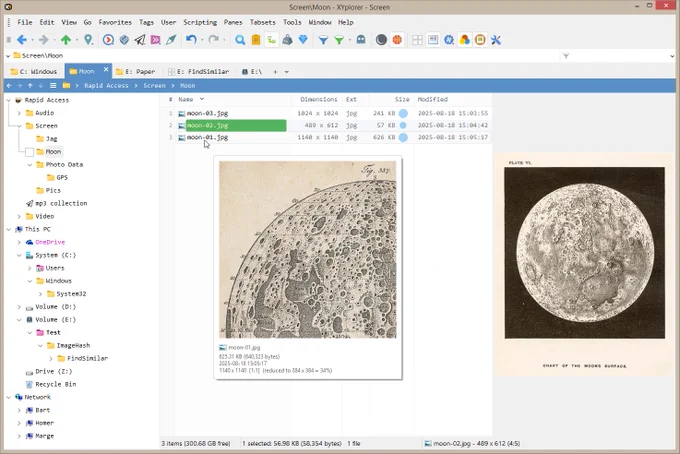This screenshot has height=454, width=680.
Task: Click breadcrumb bar back arrow
Action: tap(9, 85)
